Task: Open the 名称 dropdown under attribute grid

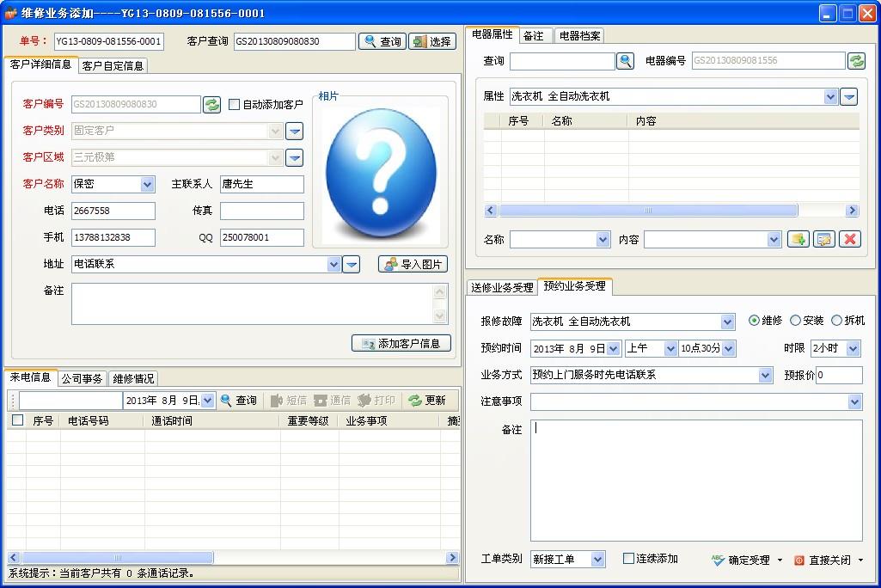Action: 603,240
